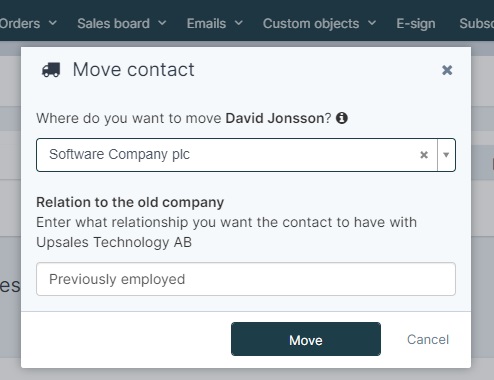This screenshot has width=494, height=380.
Task: Focus the Previously employed relation field
Action: 246,279
